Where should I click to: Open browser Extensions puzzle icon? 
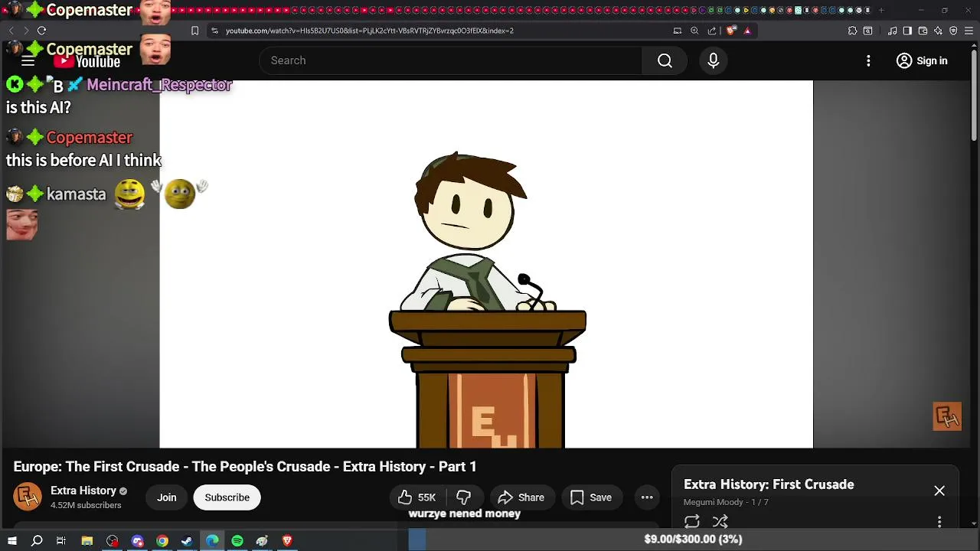(852, 31)
